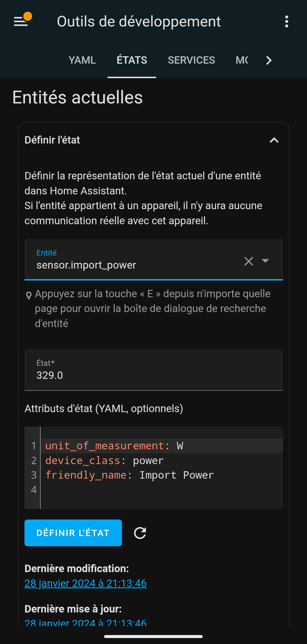Screen dimensions: 307x644
Task: Clear the sensor.import_power entity field
Action: [x=249, y=261]
